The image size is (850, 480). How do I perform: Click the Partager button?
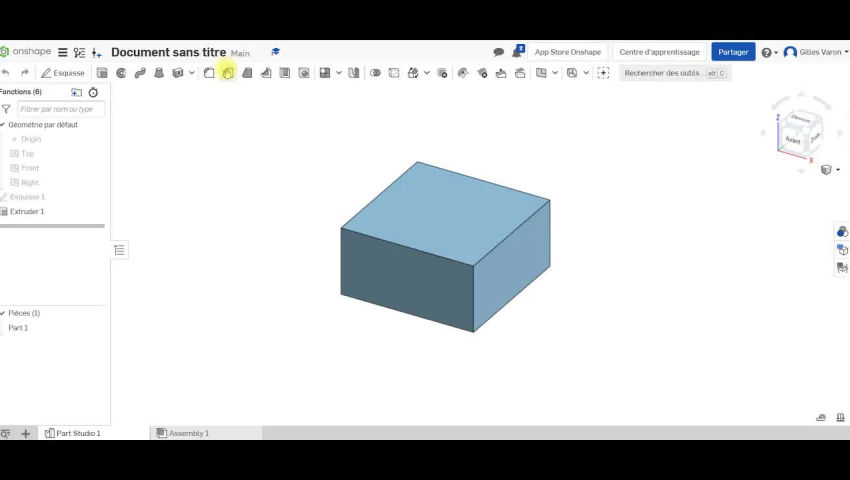(733, 52)
